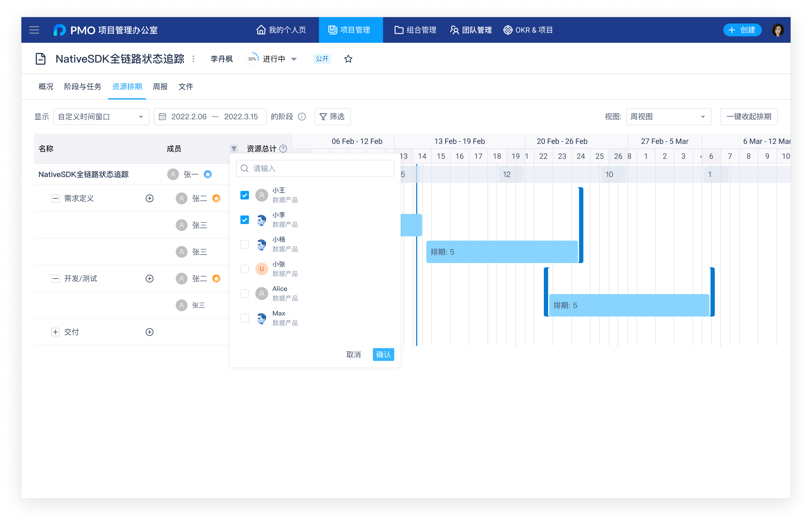
Task: Expand the 交付 phase row
Action: [56, 332]
